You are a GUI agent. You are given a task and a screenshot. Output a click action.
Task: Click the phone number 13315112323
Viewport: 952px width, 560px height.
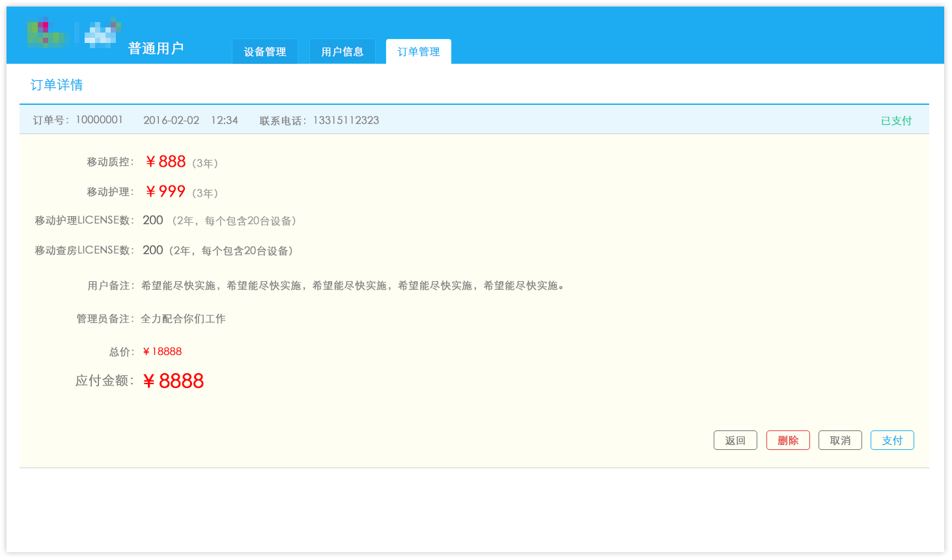pos(346,120)
